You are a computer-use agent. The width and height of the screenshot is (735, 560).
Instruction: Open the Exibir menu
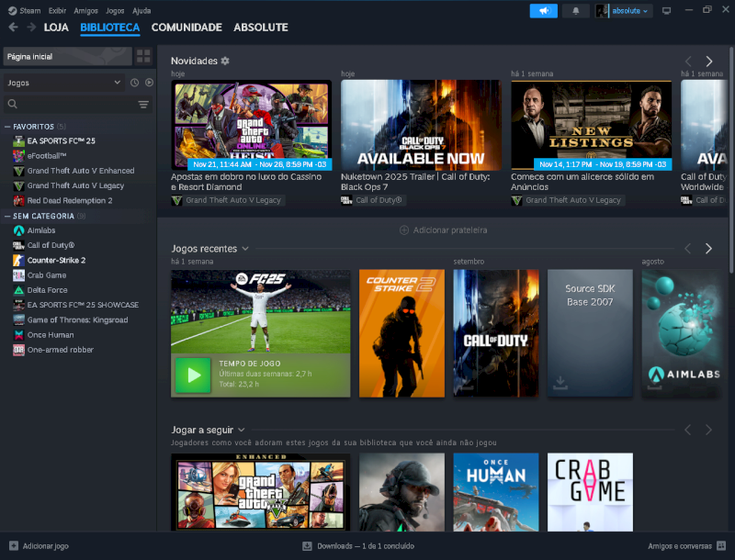click(x=57, y=11)
